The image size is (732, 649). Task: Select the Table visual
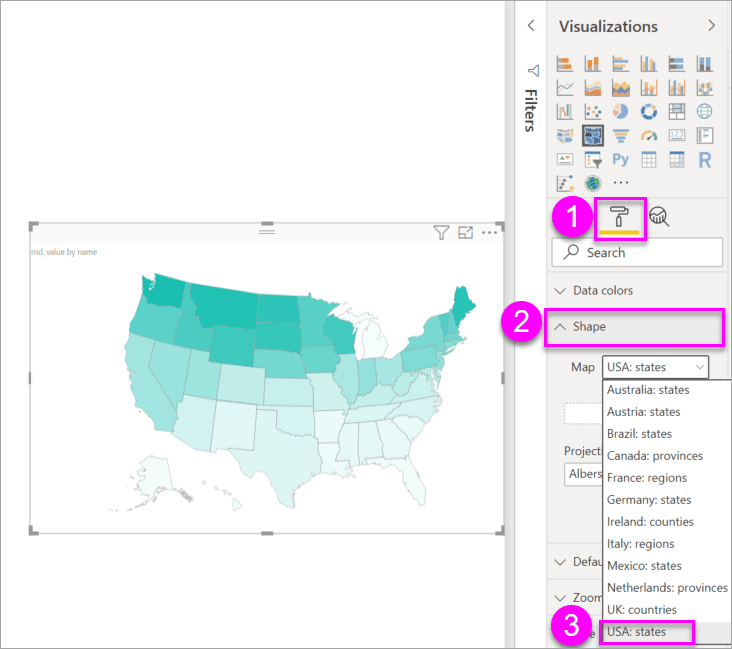[x=648, y=159]
